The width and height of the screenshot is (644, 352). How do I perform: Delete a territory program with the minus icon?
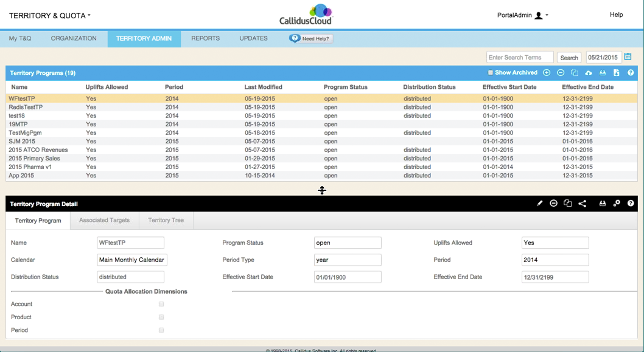[561, 72]
